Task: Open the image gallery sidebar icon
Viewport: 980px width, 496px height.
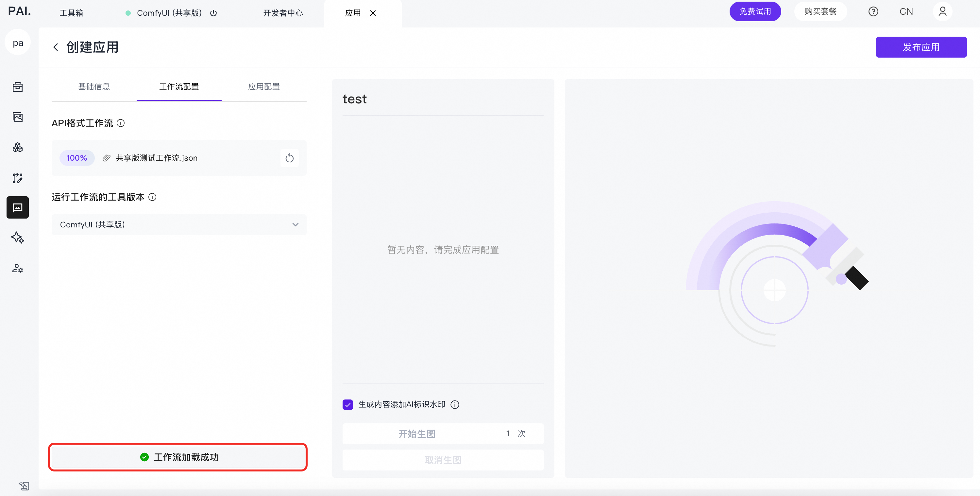Action: 18,117
